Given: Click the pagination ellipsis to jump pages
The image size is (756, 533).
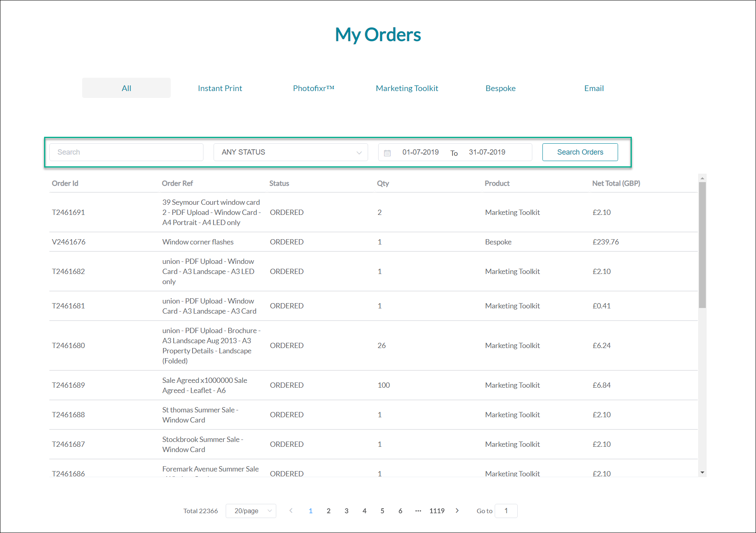Looking at the screenshot, I should [x=418, y=511].
